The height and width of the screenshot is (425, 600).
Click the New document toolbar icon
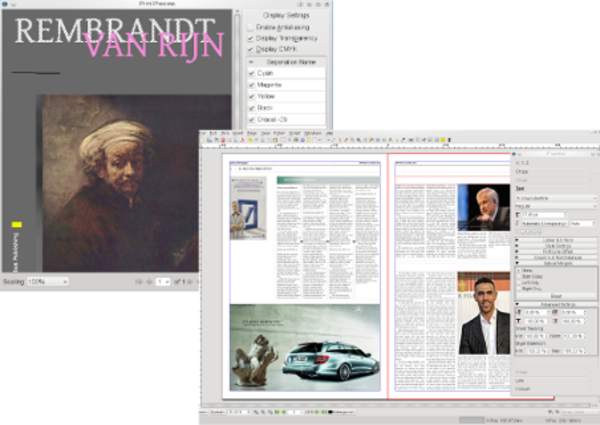click(x=203, y=140)
